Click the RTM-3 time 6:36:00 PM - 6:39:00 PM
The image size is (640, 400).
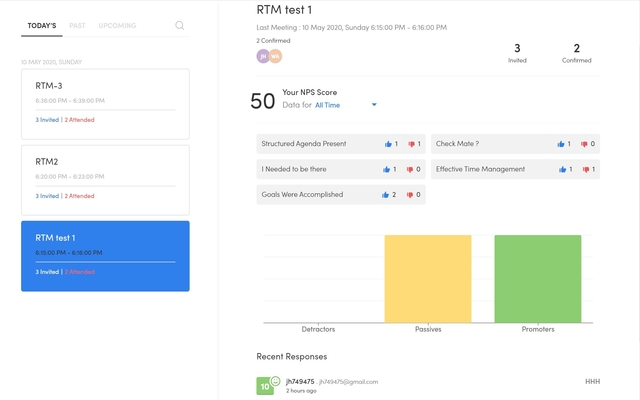click(x=70, y=100)
